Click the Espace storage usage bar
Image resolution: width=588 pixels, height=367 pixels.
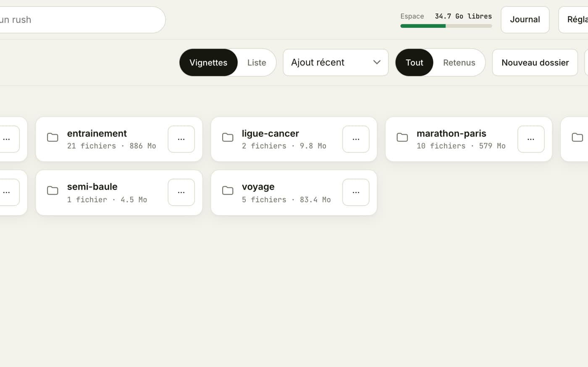click(x=446, y=26)
